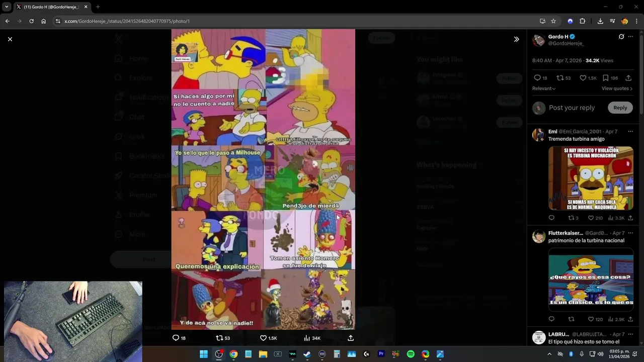Open Gordo H's profile avatar
This screenshot has height=362, width=644.
tap(539, 40)
